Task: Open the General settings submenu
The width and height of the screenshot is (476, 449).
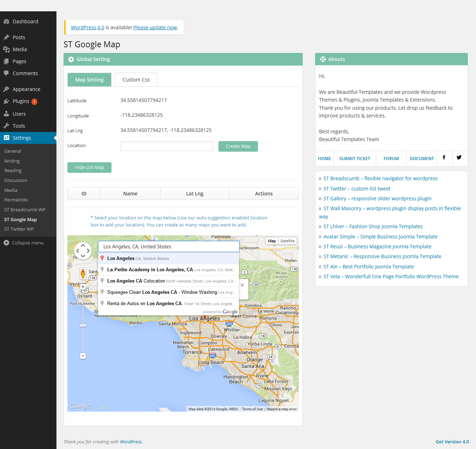Action: point(13,151)
